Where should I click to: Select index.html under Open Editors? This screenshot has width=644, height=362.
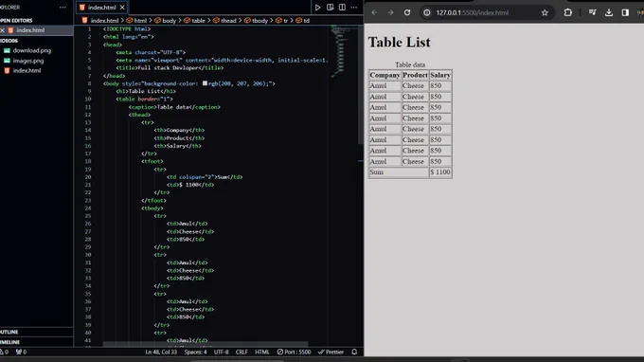click(x=30, y=30)
